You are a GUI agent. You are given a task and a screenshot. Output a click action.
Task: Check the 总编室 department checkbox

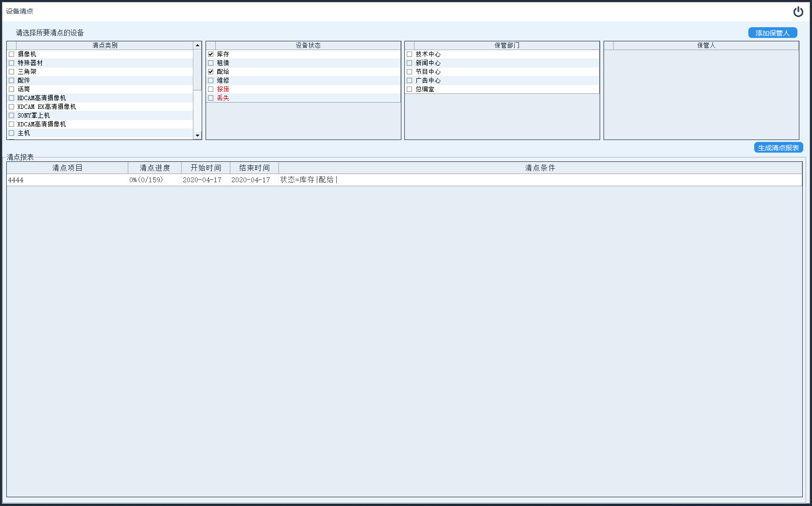(x=410, y=89)
